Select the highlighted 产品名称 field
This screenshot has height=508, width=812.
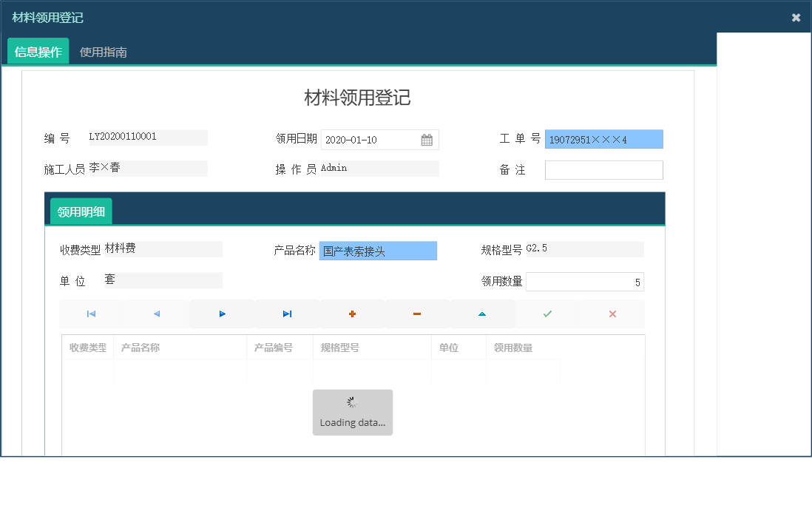point(378,251)
